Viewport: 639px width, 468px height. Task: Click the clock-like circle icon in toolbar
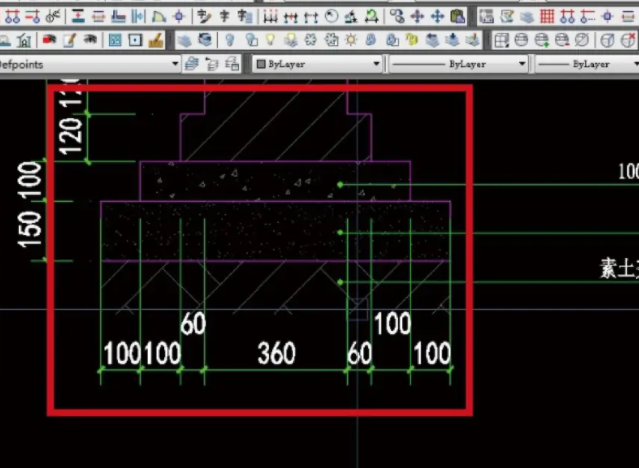tap(332, 16)
